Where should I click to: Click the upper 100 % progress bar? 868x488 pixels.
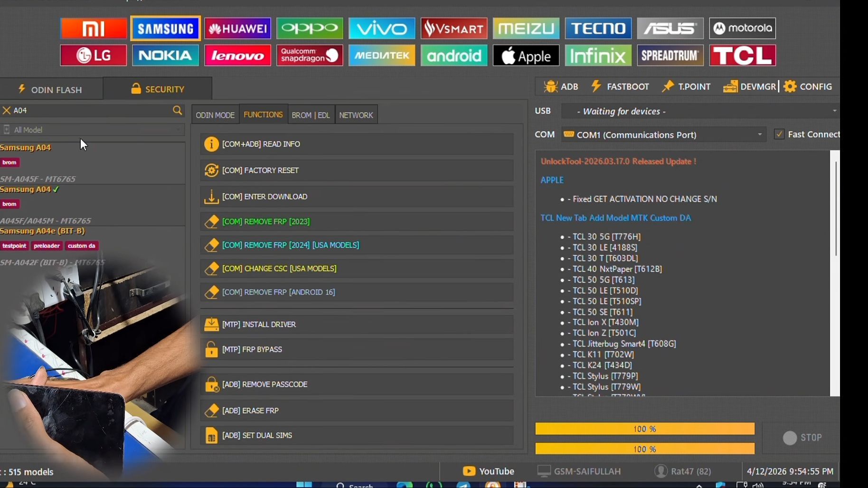point(645,429)
